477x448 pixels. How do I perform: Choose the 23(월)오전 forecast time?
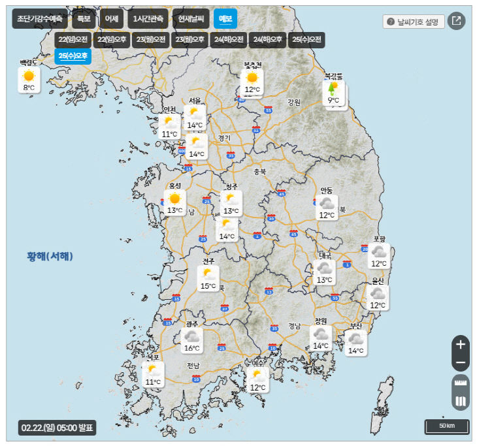pyautogui.click(x=150, y=40)
